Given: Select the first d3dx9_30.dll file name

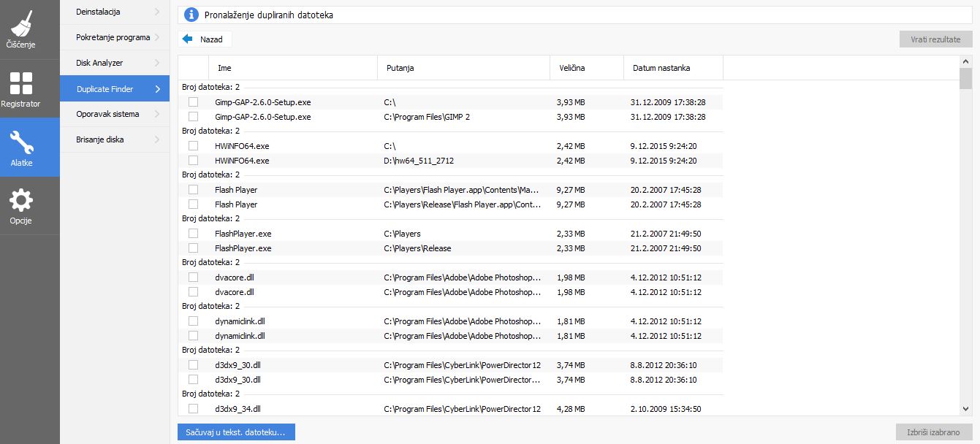Looking at the screenshot, I should [238, 365].
